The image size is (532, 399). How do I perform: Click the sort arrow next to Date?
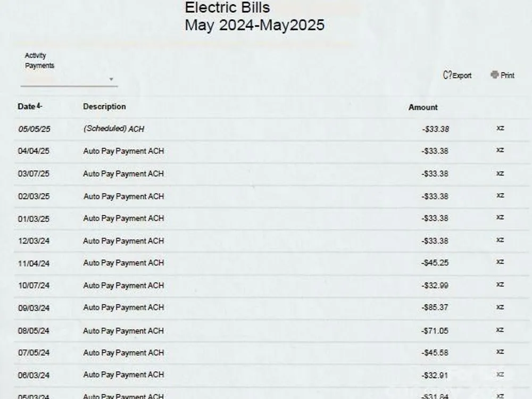tap(39, 106)
